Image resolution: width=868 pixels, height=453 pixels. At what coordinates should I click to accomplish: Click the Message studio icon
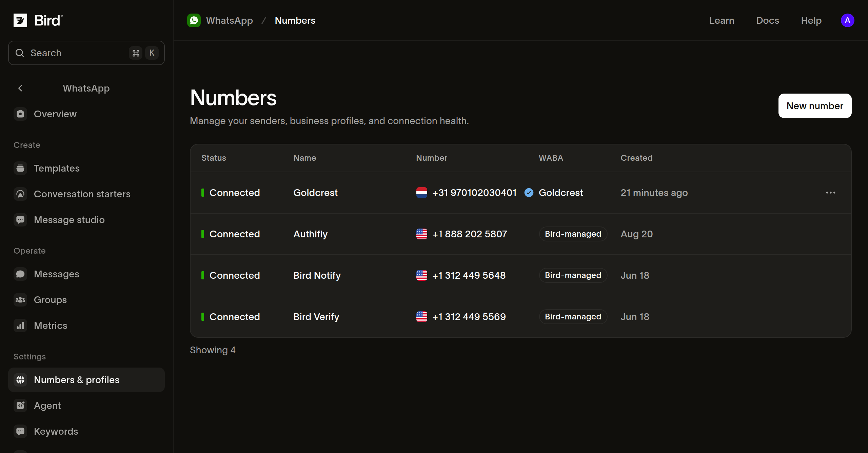click(x=20, y=220)
